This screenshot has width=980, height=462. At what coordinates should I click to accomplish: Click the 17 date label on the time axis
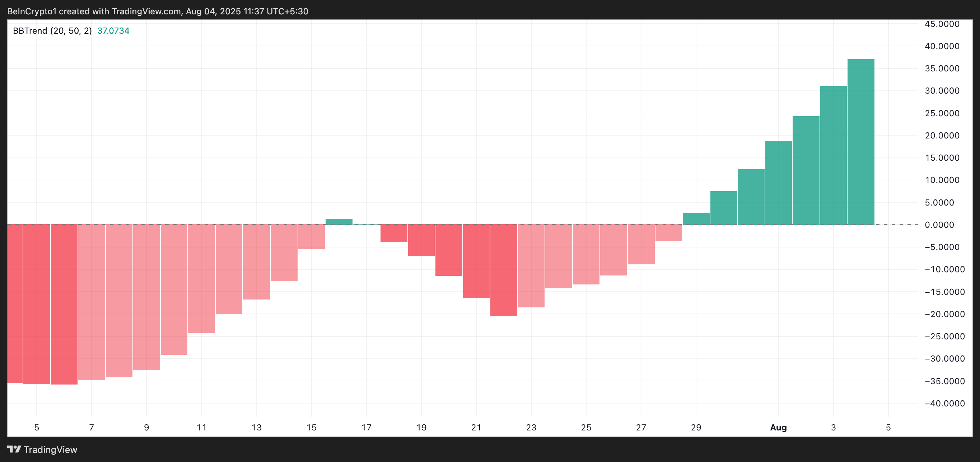pos(366,428)
